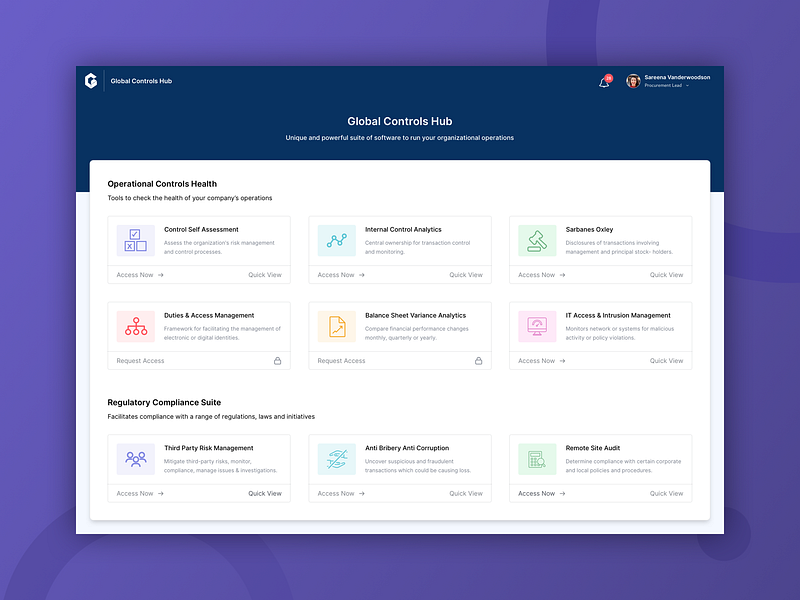
Task: Click the Remote Site Audit calculator icon
Action: (537, 459)
